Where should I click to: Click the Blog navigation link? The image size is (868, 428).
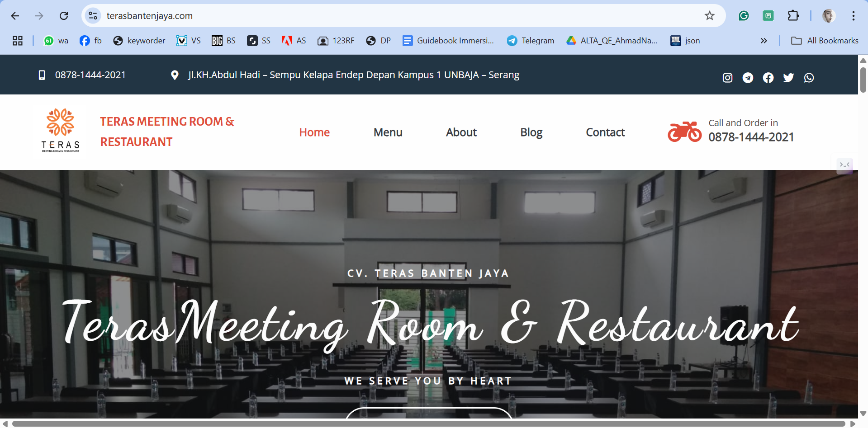click(531, 132)
